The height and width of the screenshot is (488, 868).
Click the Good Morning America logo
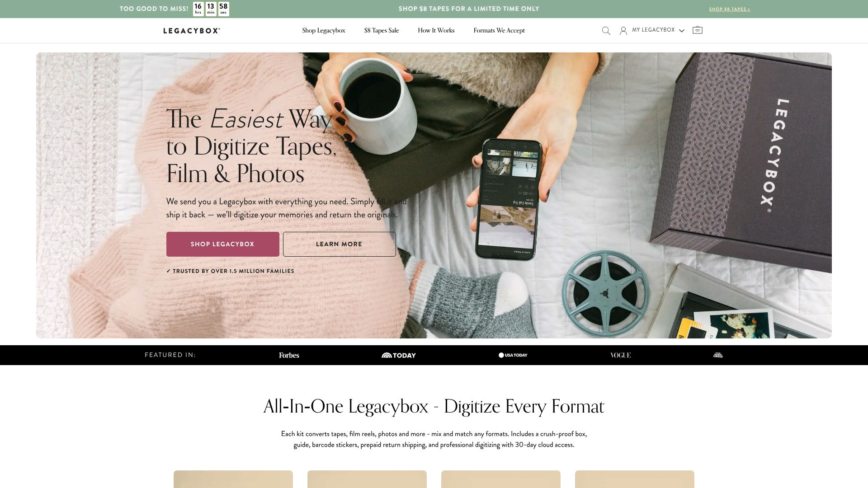718,355
